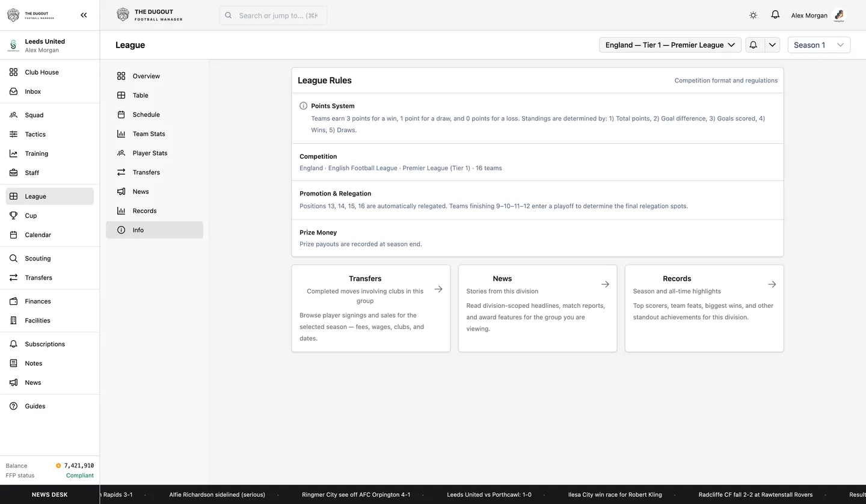This screenshot has width=866, height=504.
Task: Open the Subscriptions bell icon in sidebar
Action: [x=13, y=344]
